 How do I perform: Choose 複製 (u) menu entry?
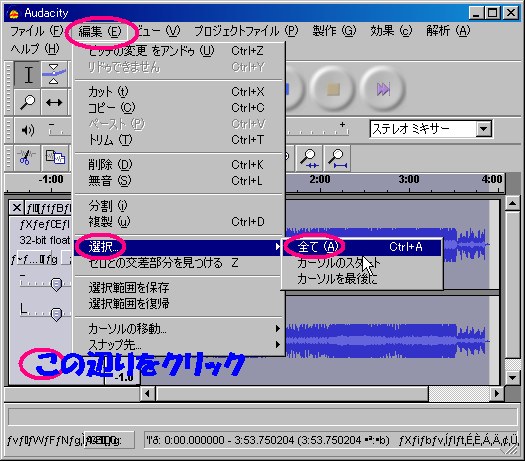point(179,222)
